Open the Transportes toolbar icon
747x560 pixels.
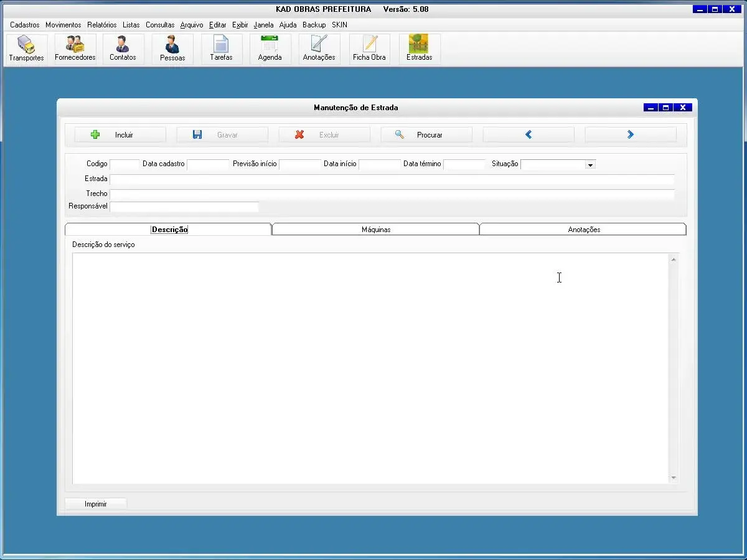pos(27,49)
